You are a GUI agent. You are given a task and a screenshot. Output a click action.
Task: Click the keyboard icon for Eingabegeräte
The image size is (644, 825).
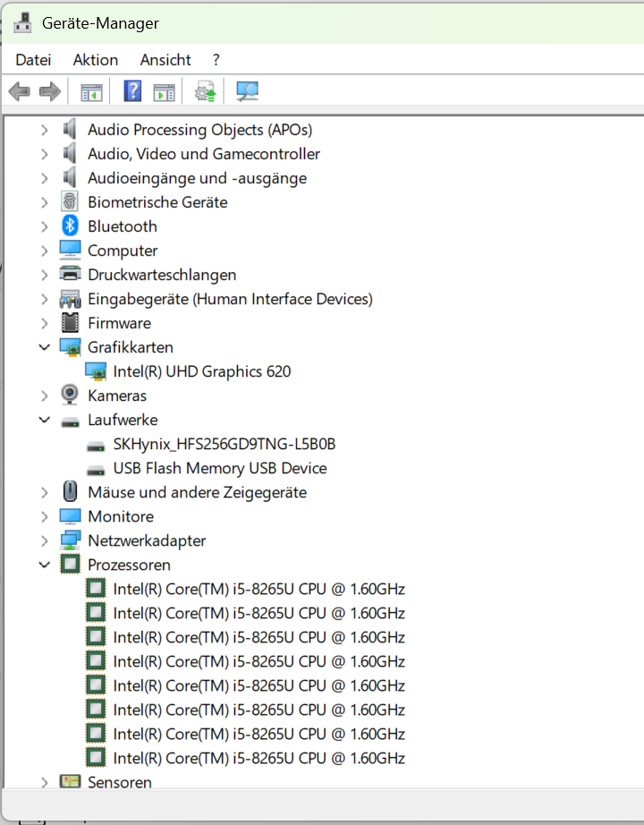pos(70,300)
